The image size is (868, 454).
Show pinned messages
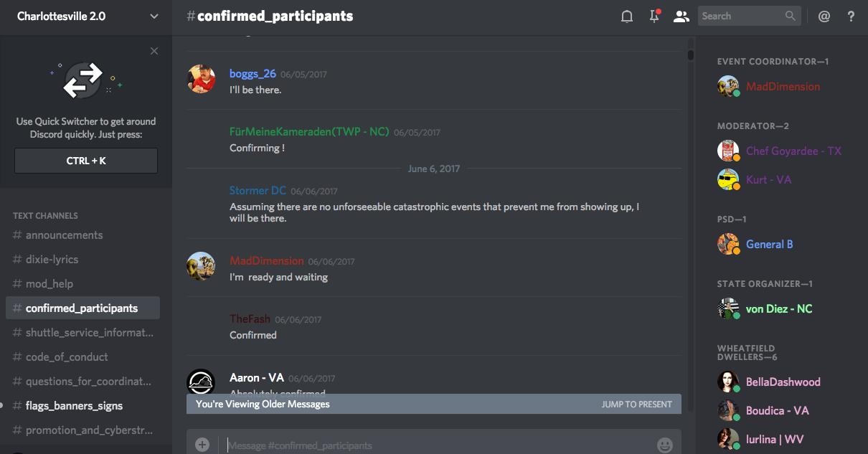pos(654,16)
